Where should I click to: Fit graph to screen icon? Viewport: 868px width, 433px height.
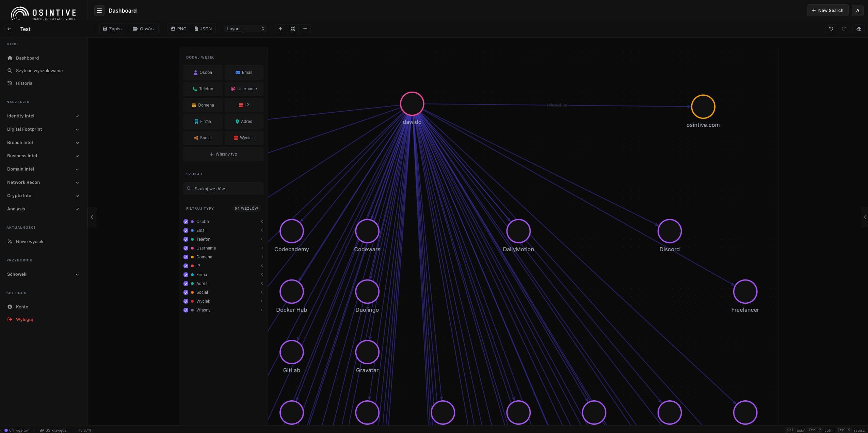click(293, 29)
